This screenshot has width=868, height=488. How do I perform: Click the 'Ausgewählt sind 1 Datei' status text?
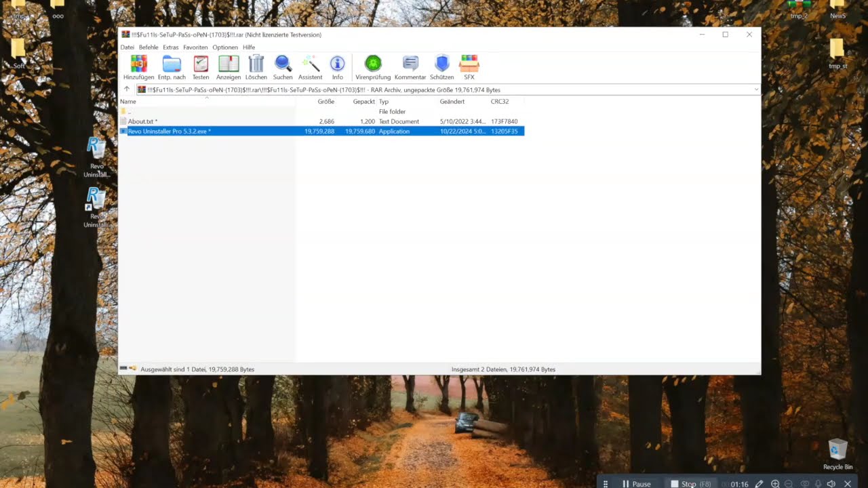pos(197,369)
